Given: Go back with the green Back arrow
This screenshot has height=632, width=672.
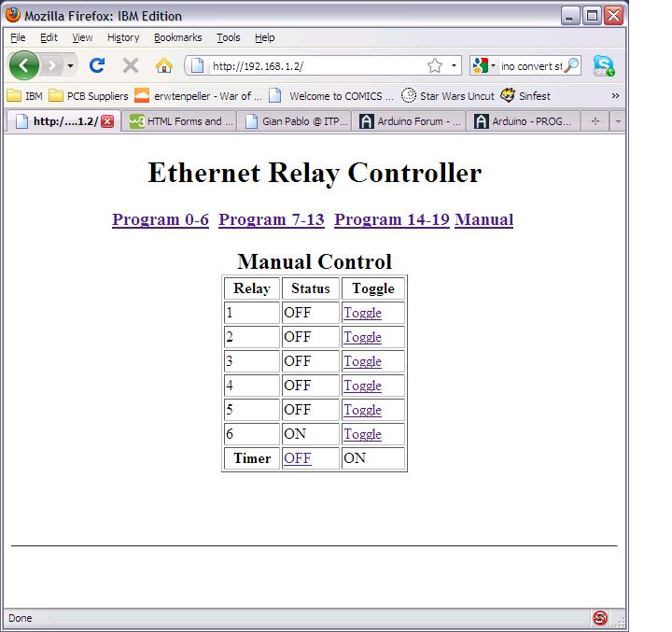Looking at the screenshot, I should (x=24, y=65).
